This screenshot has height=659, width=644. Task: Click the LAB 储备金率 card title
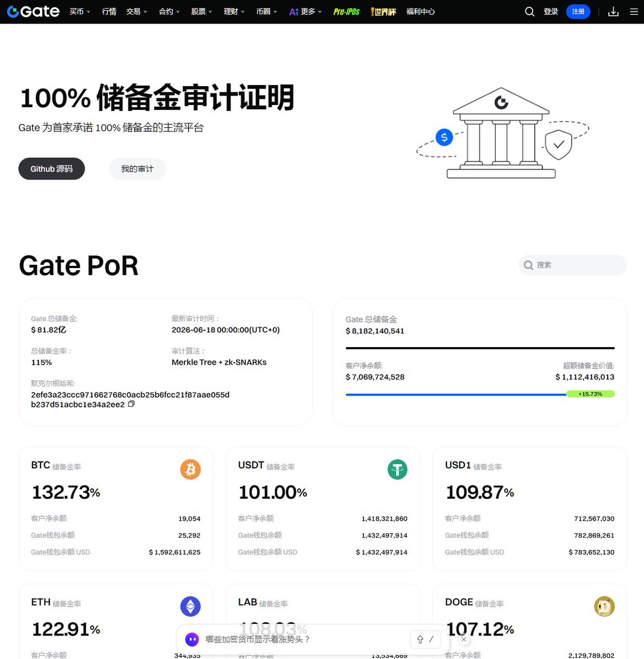263,602
